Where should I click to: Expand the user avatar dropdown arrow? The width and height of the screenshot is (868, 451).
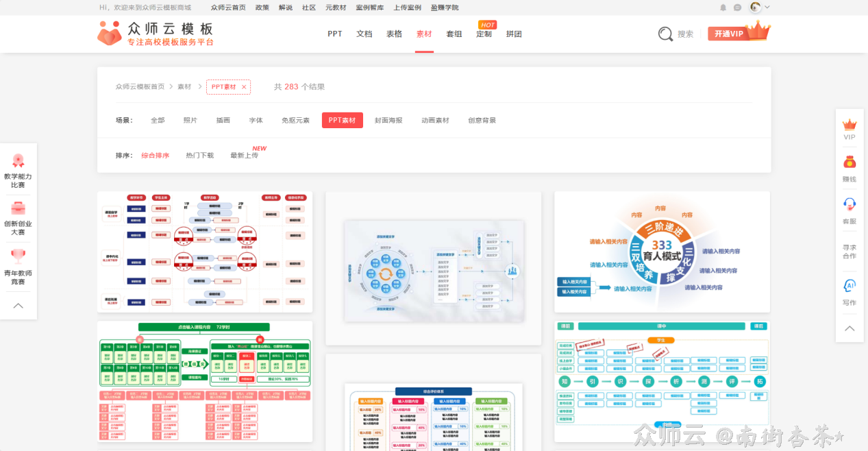coord(767,8)
